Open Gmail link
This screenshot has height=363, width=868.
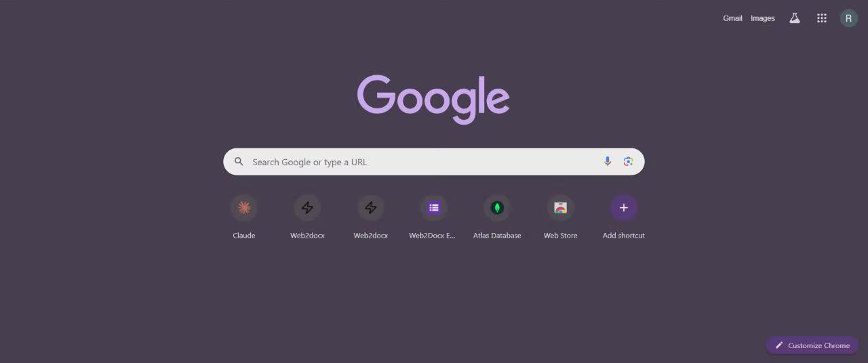(x=732, y=18)
